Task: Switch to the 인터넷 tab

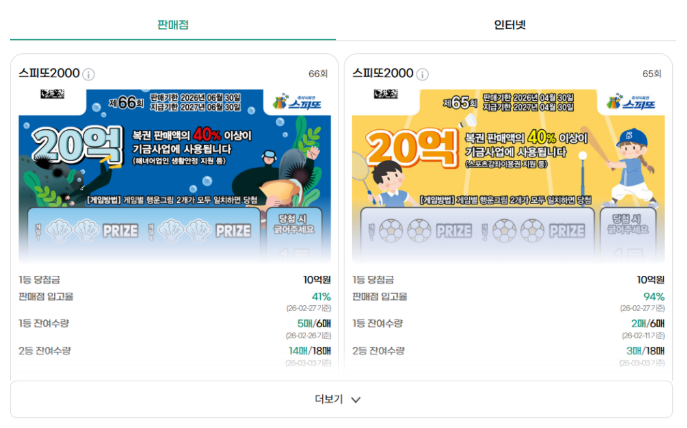Action: point(510,25)
